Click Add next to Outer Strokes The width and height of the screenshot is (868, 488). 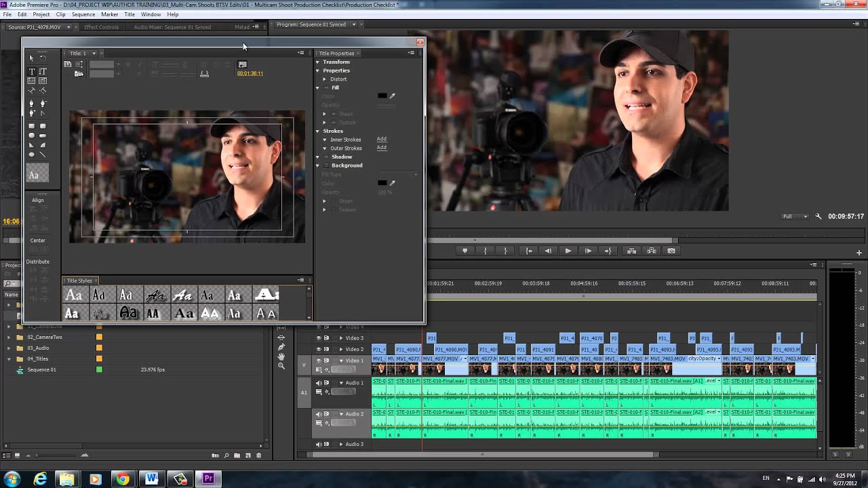pos(382,148)
